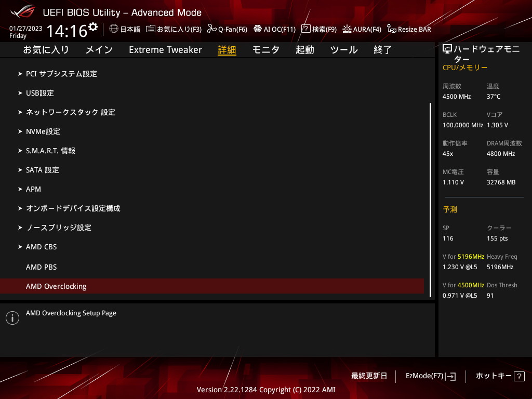
Task: Click the favorites list icon (F3)
Action: (151, 29)
